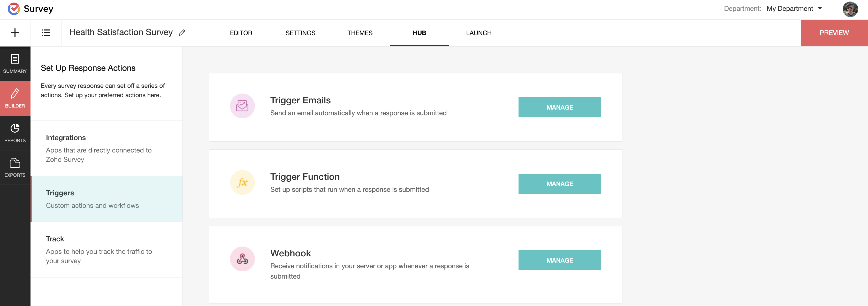
Task: Open the Reports sidebar section
Action: pos(15,133)
